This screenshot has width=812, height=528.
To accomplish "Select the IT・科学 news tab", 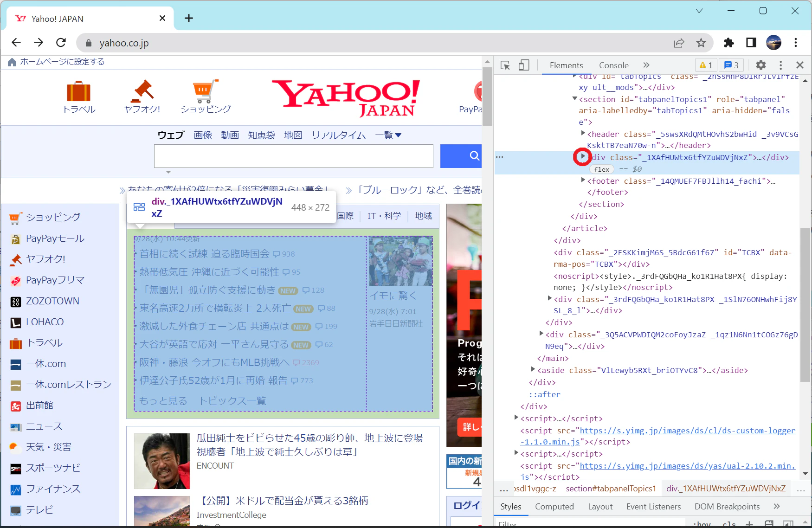I will 384,216.
